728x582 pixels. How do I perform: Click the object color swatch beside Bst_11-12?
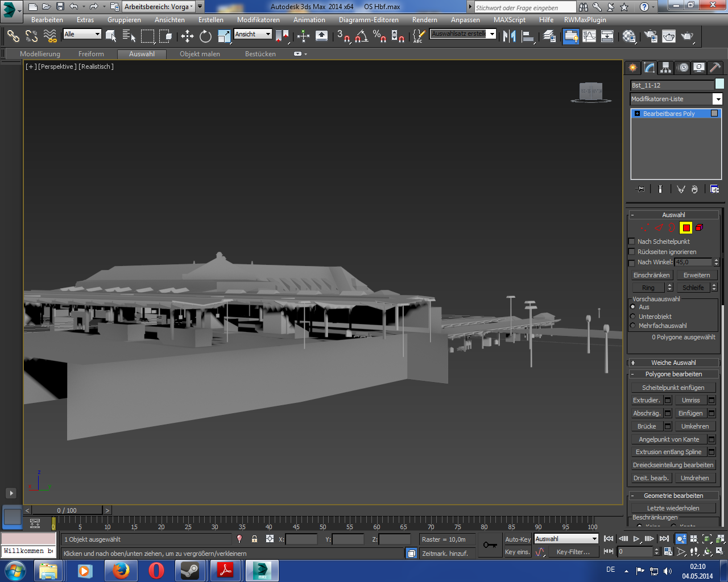(x=719, y=84)
